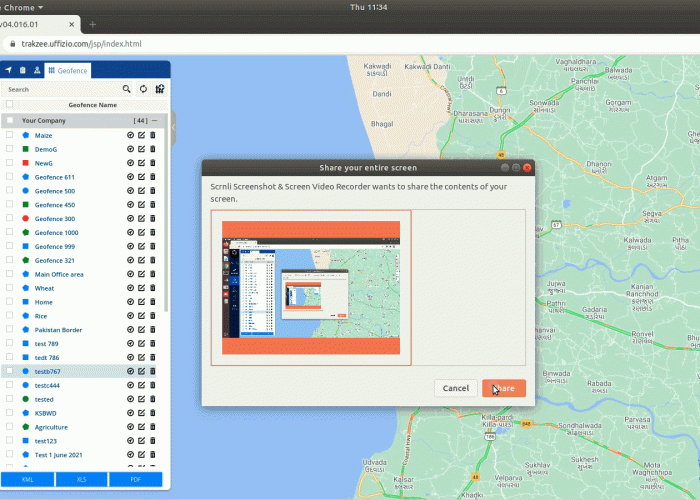Toggle the select-all checkbox in header
700x500 pixels.
[10, 104]
